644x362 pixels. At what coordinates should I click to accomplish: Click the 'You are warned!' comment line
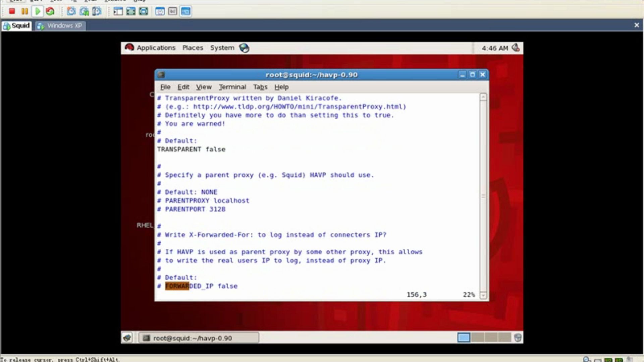pos(191,124)
